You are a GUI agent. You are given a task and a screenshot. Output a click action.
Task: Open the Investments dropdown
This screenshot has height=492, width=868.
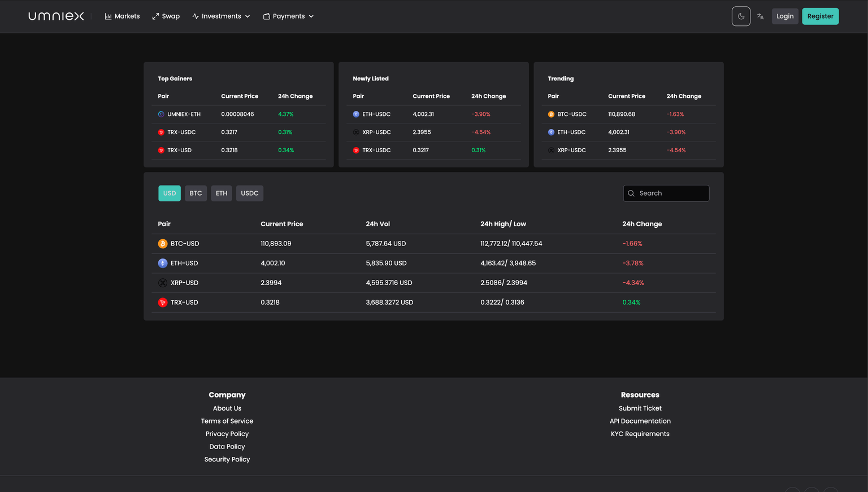tap(221, 16)
